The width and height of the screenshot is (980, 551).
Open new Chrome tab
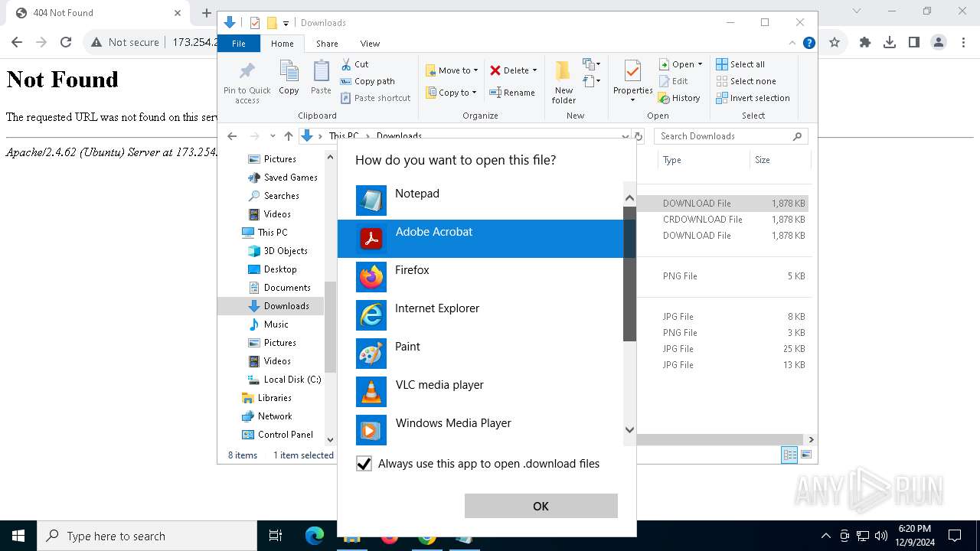(x=206, y=13)
